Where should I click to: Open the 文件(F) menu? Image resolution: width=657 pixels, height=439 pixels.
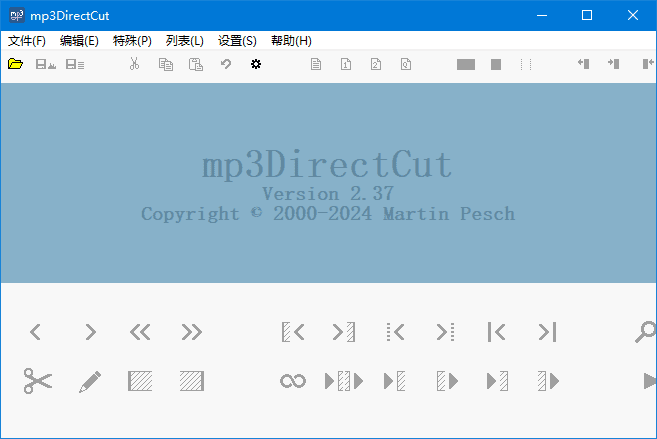pos(27,41)
